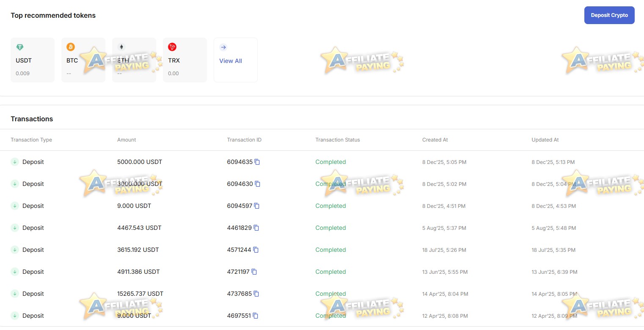Click transaction ID number 6094635
Viewport: 644px width, 330px height.
[x=239, y=162]
